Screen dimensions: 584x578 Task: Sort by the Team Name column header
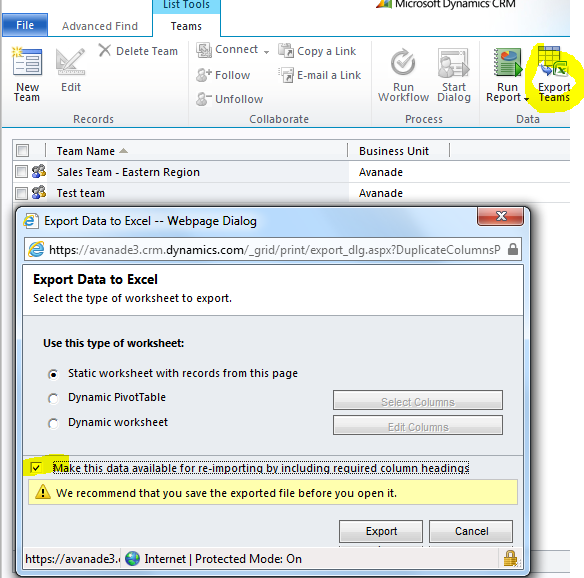pos(86,151)
